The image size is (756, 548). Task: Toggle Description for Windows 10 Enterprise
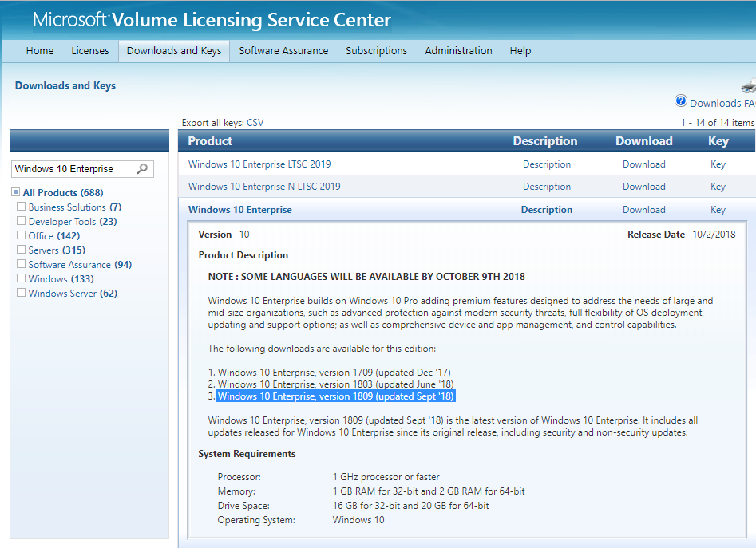coord(547,210)
